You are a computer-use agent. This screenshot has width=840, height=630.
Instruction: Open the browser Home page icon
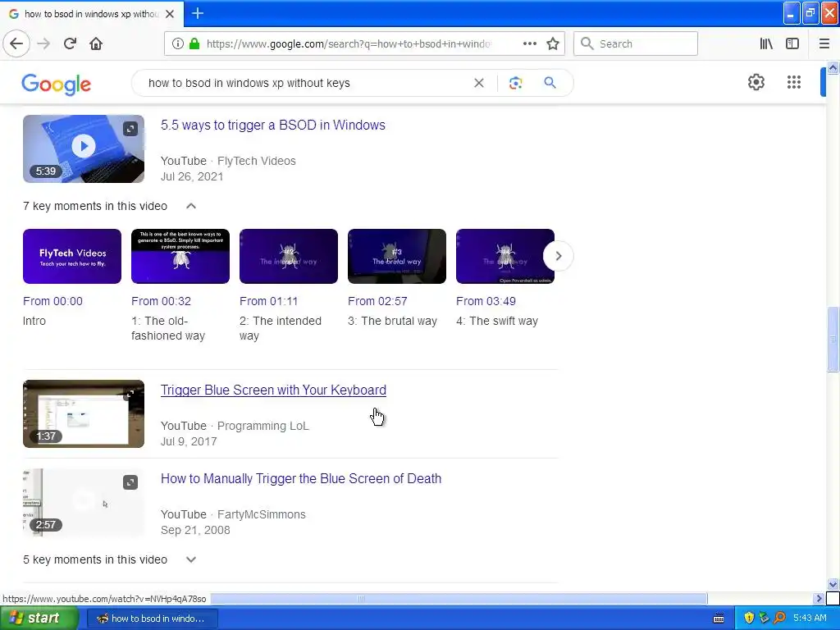point(96,43)
